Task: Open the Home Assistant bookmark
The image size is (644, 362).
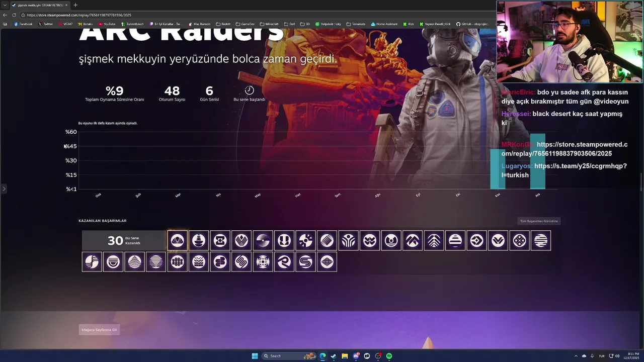Action: [384, 24]
